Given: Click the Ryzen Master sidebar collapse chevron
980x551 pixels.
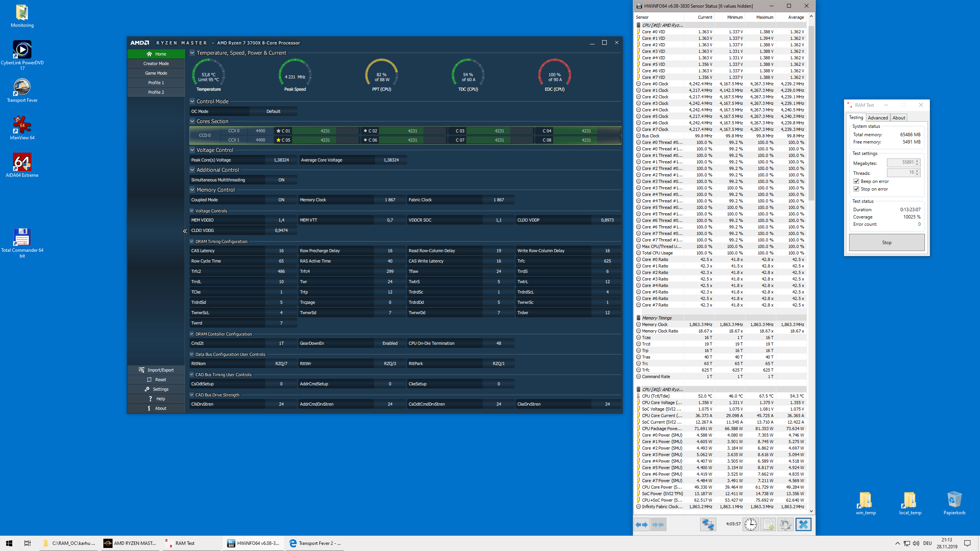Looking at the screenshot, I should click(x=185, y=231).
